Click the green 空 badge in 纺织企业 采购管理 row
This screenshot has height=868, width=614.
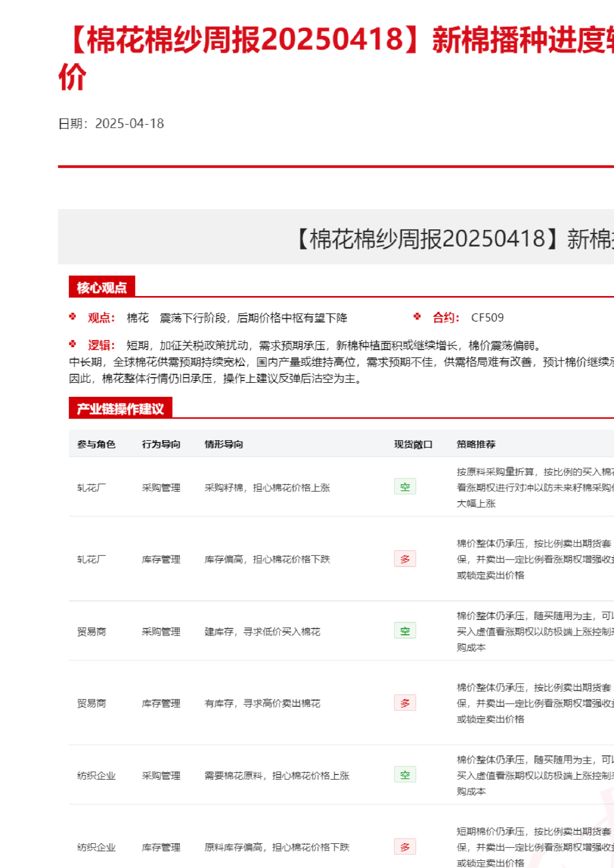405,775
